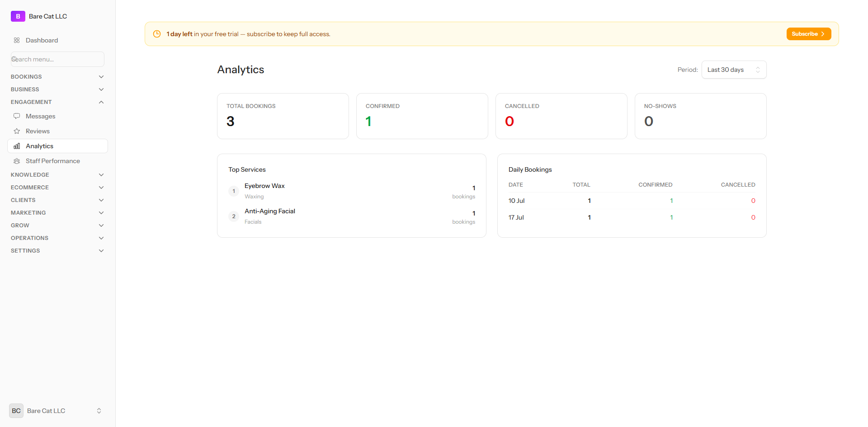
Task: Expand the Bookings section chevron
Action: pos(101,77)
